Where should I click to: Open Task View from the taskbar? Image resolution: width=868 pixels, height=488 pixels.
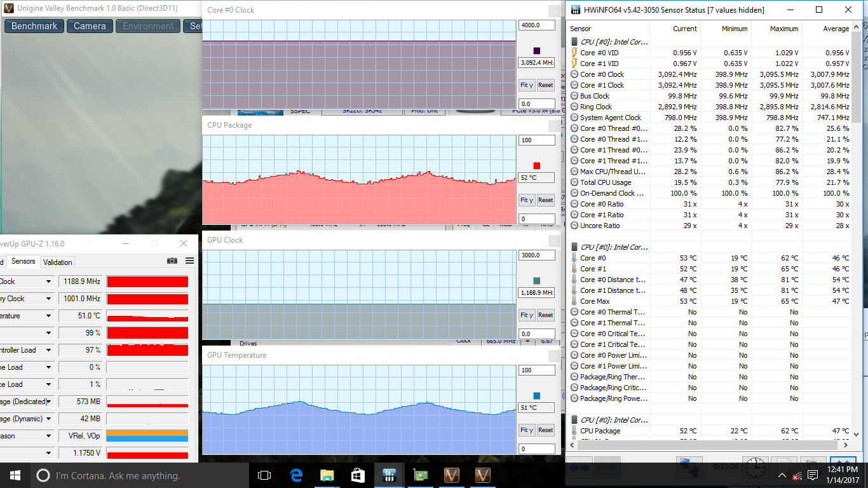coord(264,475)
